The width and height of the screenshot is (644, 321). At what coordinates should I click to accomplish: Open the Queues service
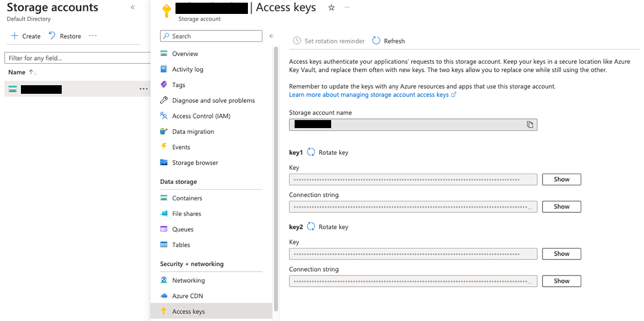[x=183, y=229]
